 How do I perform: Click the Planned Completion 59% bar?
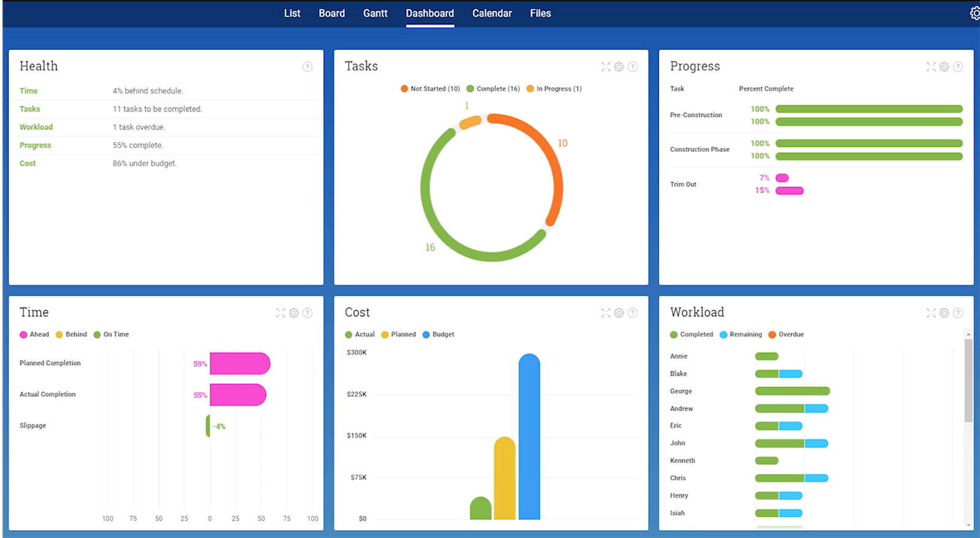point(240,363)
